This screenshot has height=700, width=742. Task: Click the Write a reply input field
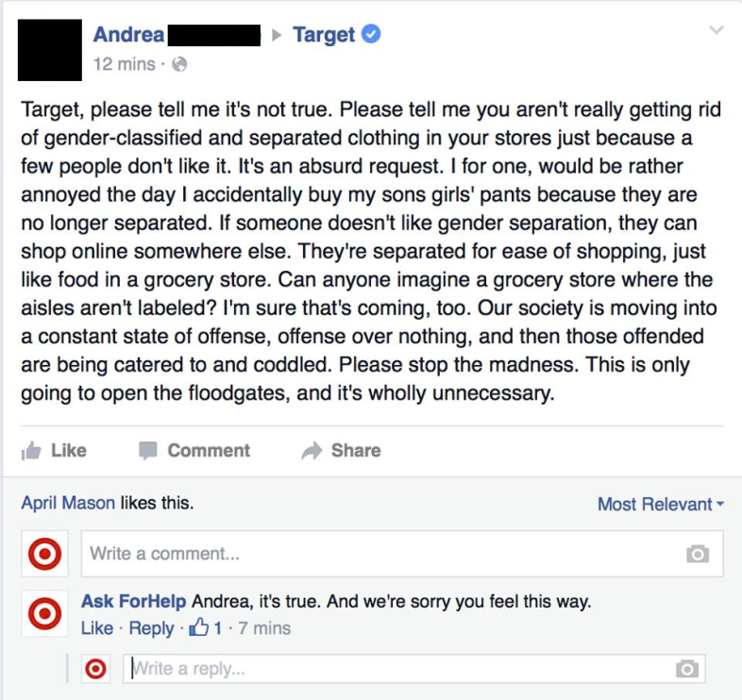coord(414,668)
